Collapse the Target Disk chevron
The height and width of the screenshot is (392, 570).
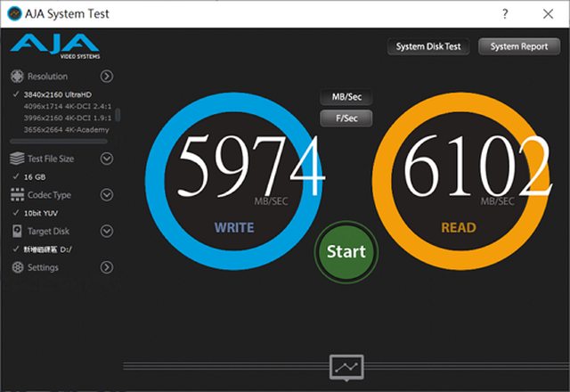pyautogui.click(x=107, y=232)
